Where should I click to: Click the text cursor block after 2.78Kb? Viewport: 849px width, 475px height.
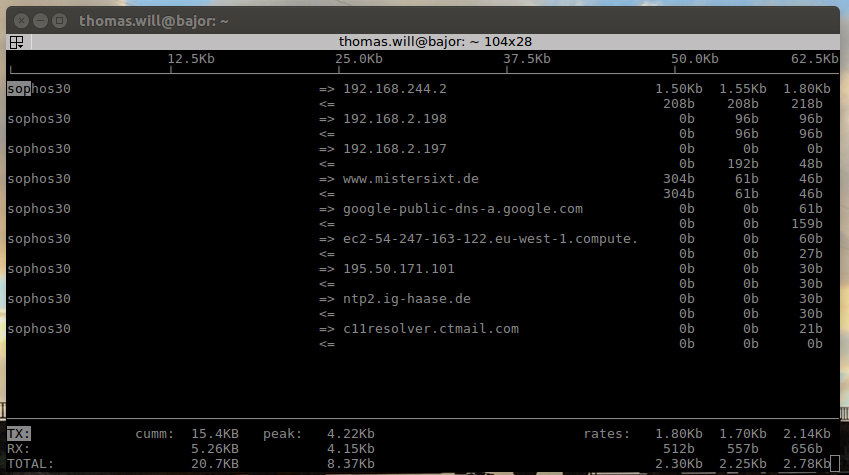(834, 464)
